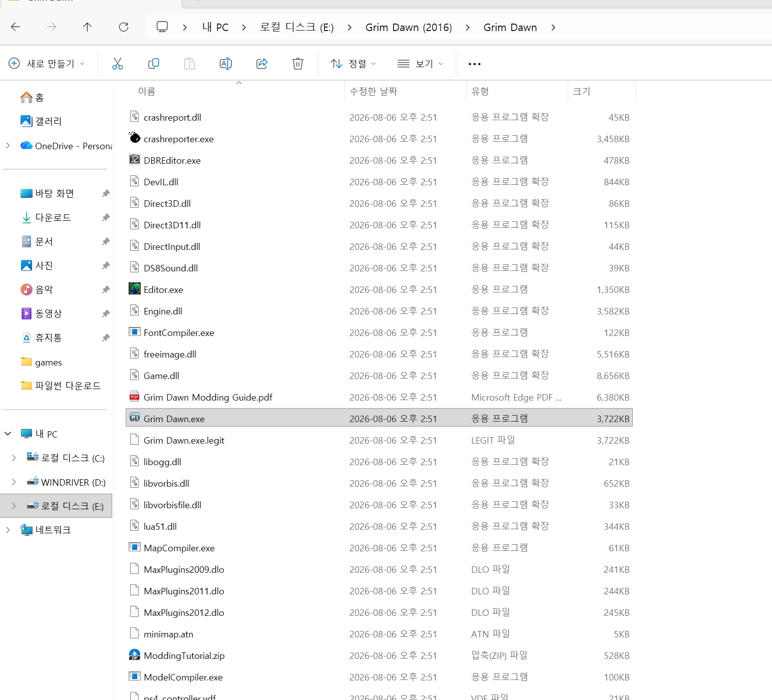Select the crashreporter.exe bug icon
The width and height of the screenshot is (772, 700).
click(135, 138)
